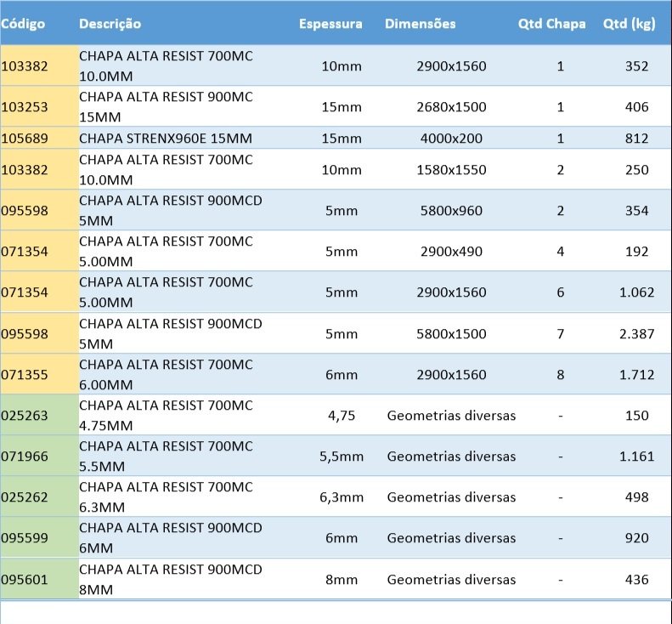Click the thickness cell 5,5mm
Image resolution: width=672 pixels, height=624 pixels.
click(x=341, y=457)
